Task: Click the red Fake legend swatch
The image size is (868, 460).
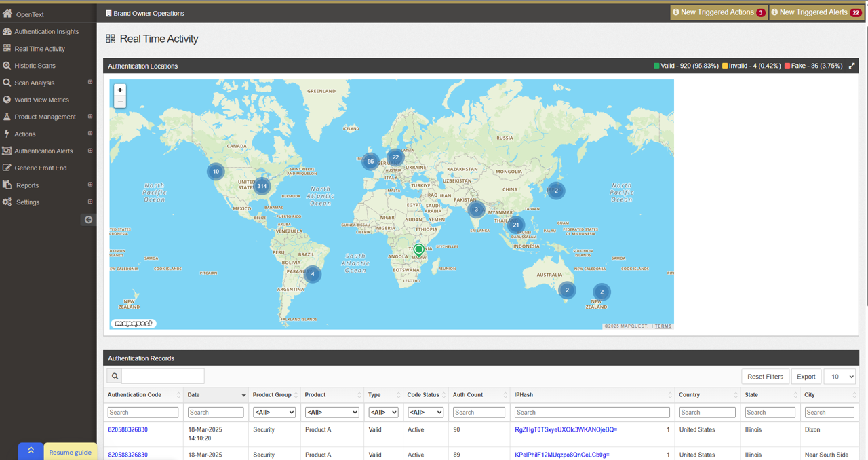Action: pyautogui.click(x=787, y=66)
